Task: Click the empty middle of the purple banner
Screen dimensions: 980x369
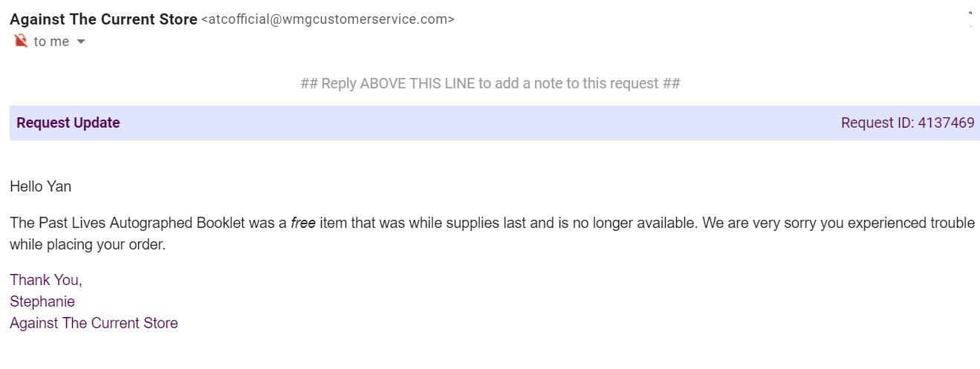Action: (483, 123)
